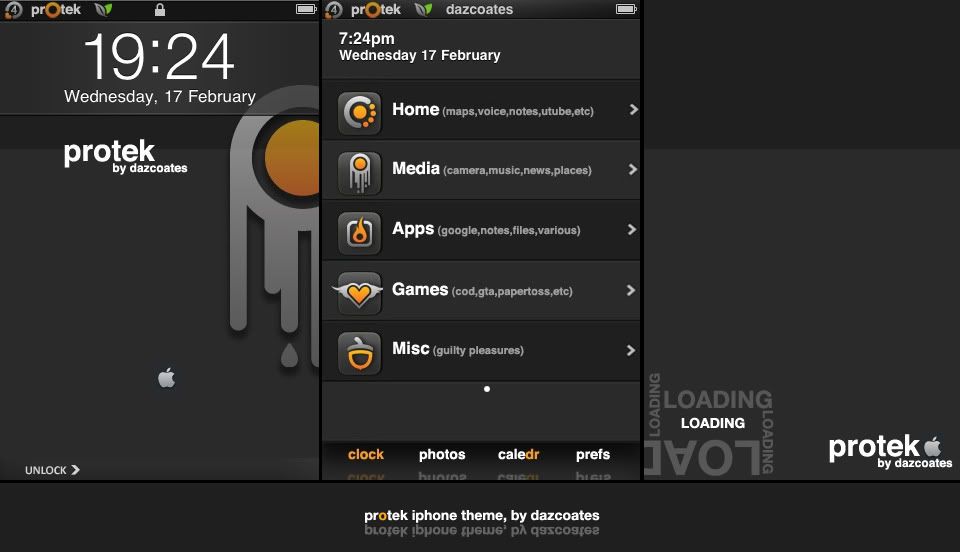This screenshot has width=960, height=552.
Task: Select the Apps (google,notes,files,various) label
Action: coord(486,229)
